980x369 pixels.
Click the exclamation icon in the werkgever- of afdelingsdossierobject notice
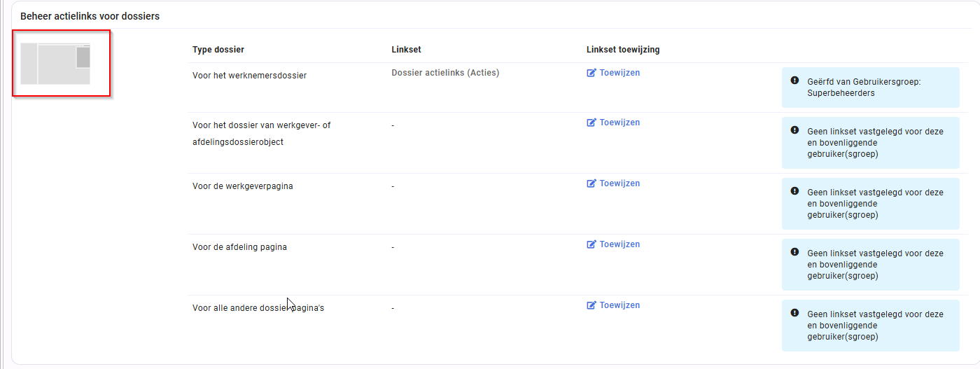pos(794,130)
